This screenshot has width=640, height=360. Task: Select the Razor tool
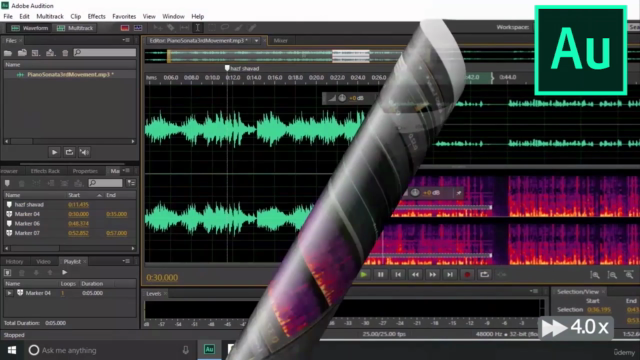(x=171, y=28)
